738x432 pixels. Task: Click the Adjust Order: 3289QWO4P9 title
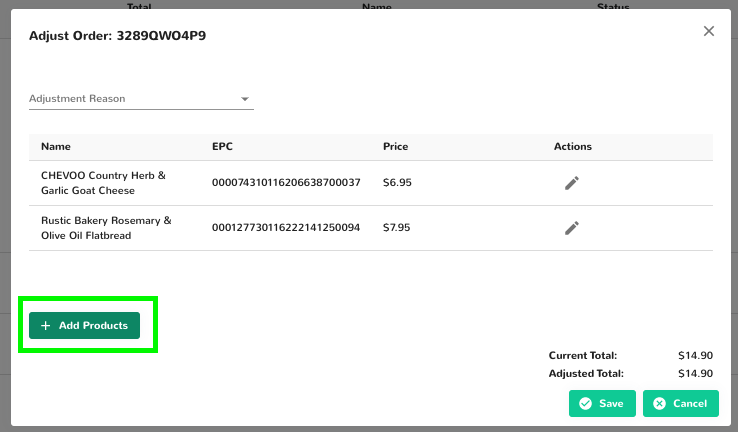(x=118, y=36)
